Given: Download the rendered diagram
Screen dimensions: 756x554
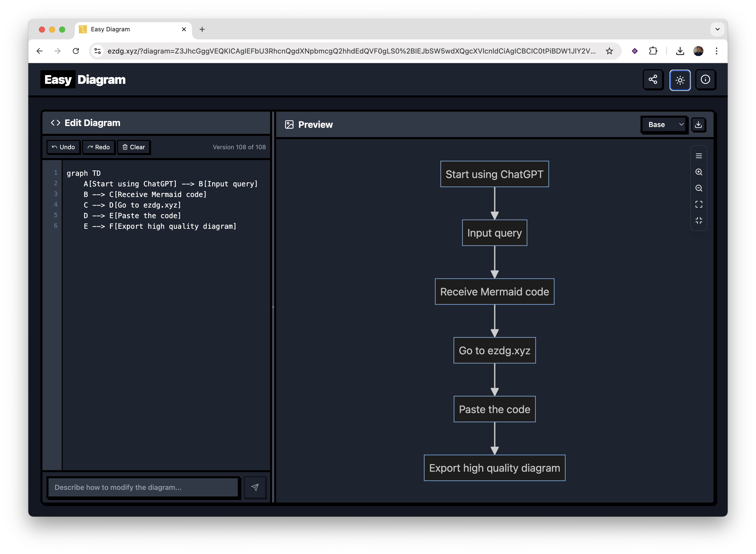Looking at the screenshot, I should click(699, 124).
